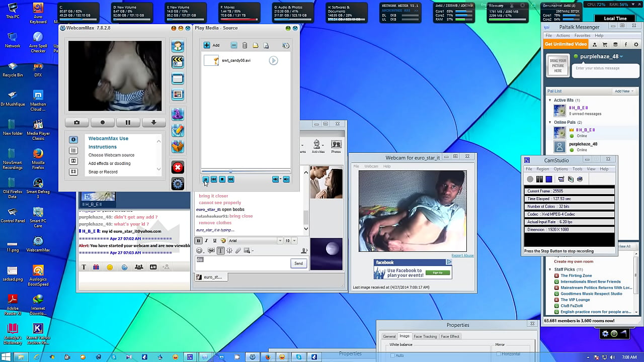This screenshot has height=362, width=644.
Task: Click the WebcamMax record button
Action: click(x=102, y=122)
